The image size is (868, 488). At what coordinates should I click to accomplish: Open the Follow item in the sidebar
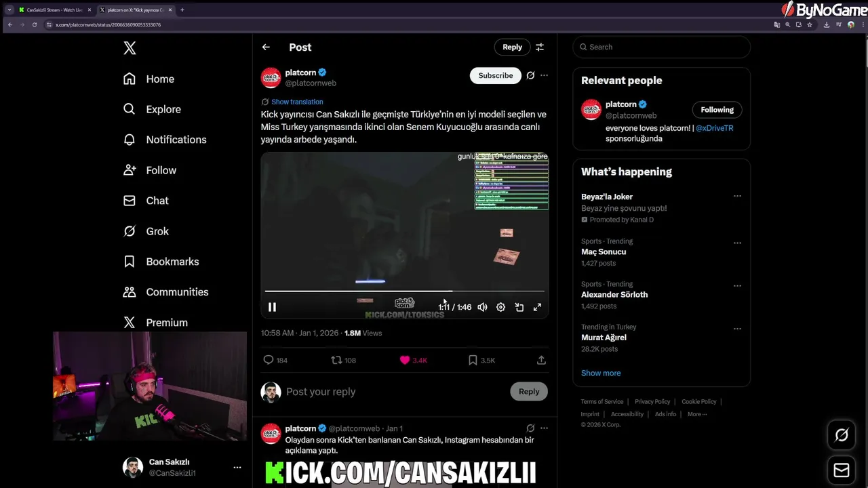pyautogui.click(x=149, y=170)
